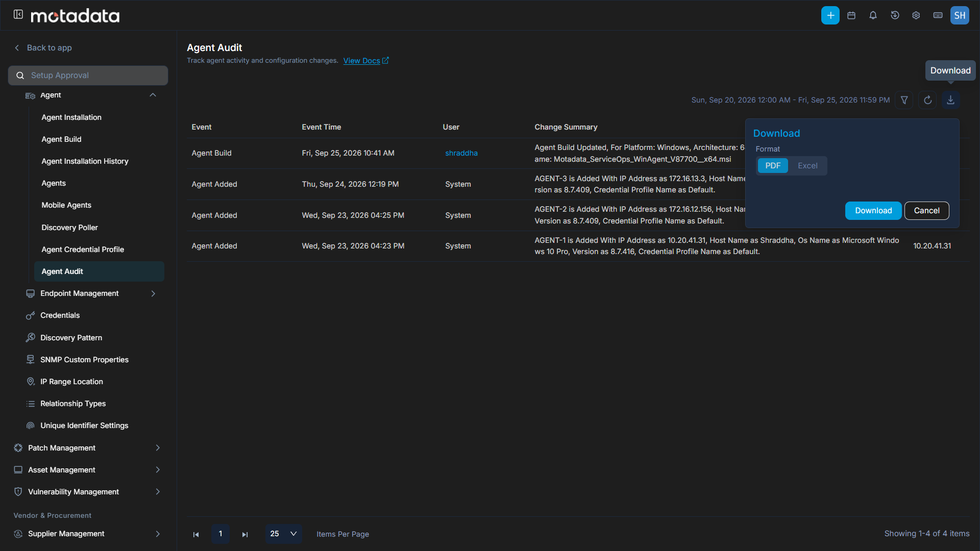Click the Change Summary column header
The image size is (980, 551).
click(566, 127)
